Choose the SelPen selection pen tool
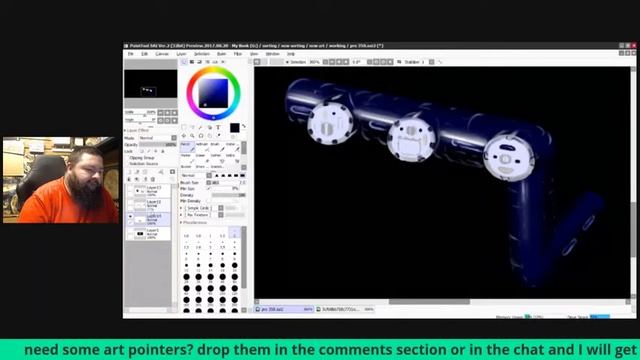Viewport: 640px width, 360px height. pyautogui.click(x=217, y=158)
